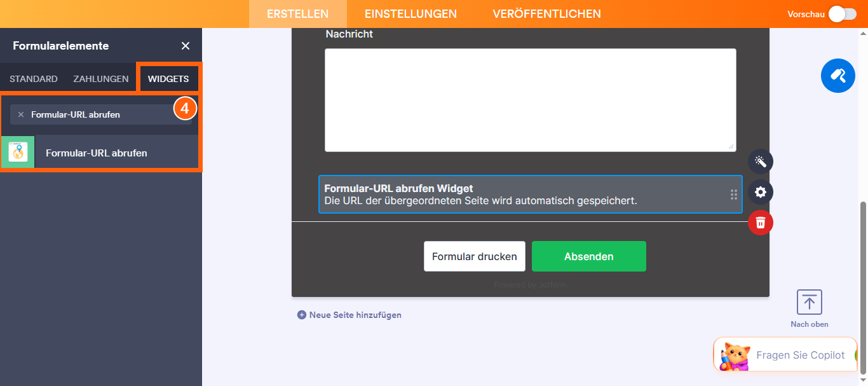
Task: Go to the VERÖFFENTLICHEN tab
Action: (x=546, y=14)
